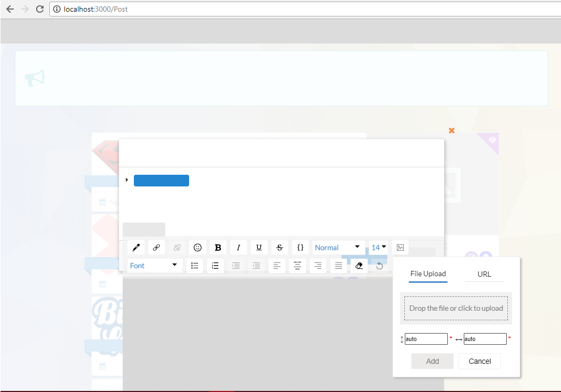Click the Add button
561x392 pixels.
[432, 361]
